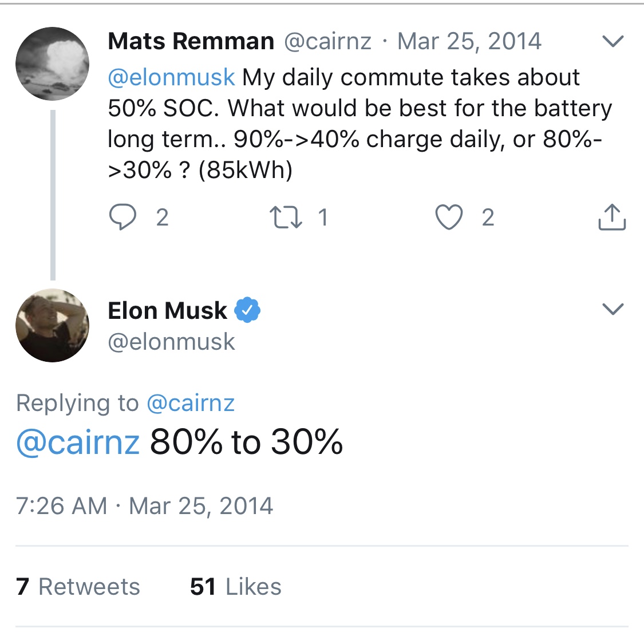Open Mats Remman's profile picture
The image size is (644, 644).
click(53, 64)
